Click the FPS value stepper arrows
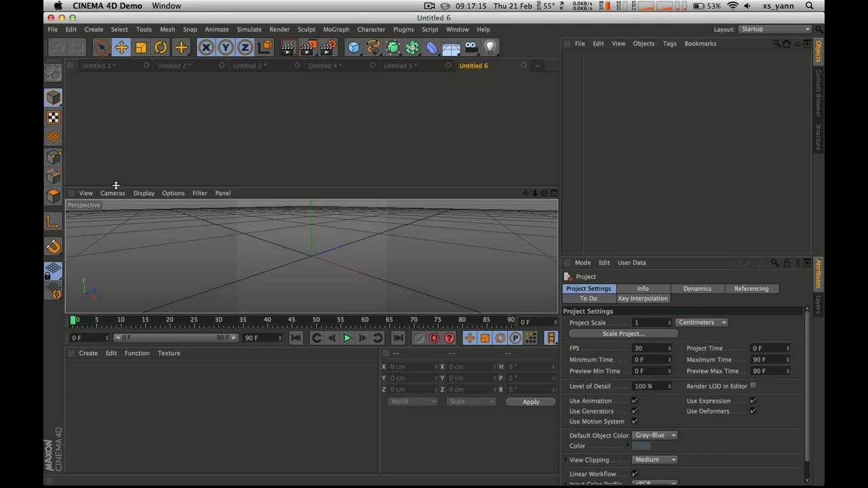The height and width of the screenshot is (488, 868). (669, 348)
